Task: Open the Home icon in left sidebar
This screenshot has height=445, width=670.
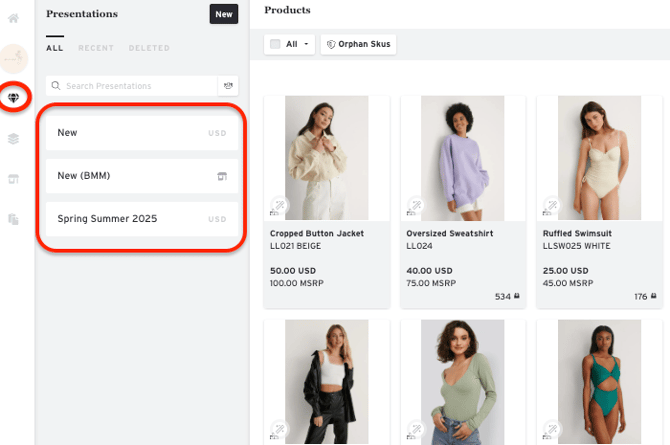Action: pyautogui.click(x=15, y=19)
